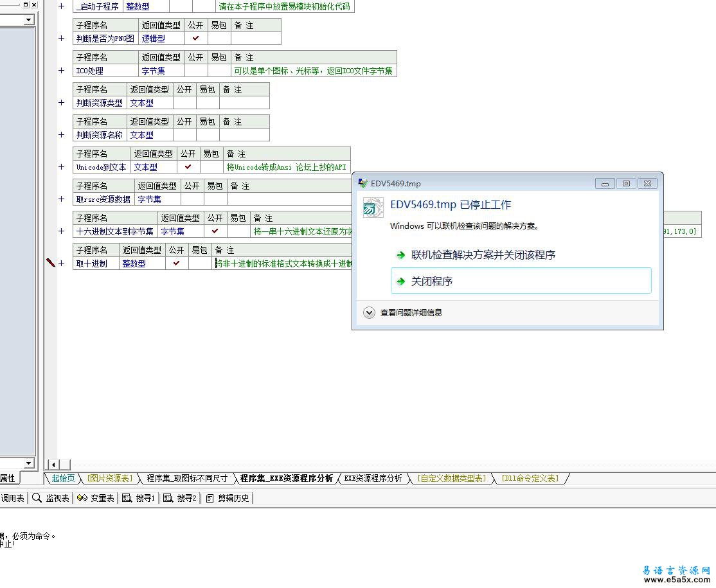Switch to the [图片资源表] tab
This screenshot has height=588, width=716.
pyautogui.click(x=110, y=478)
